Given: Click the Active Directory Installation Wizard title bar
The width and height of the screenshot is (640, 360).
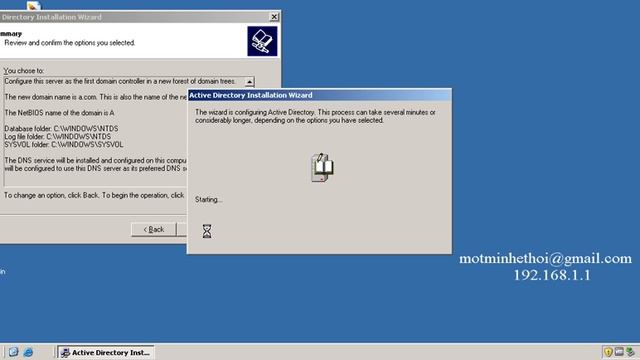Looking at the screenshot, I should tap(320, 95).
